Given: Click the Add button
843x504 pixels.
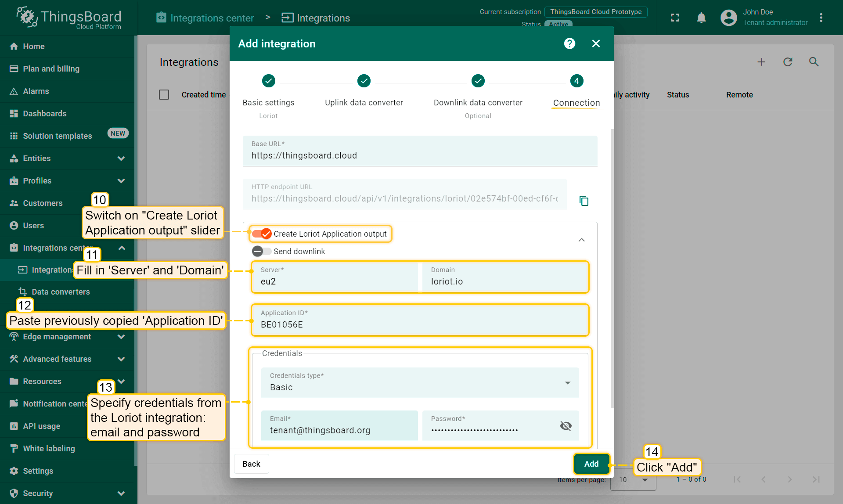Looking at the screenshot, I should (591, 464).
